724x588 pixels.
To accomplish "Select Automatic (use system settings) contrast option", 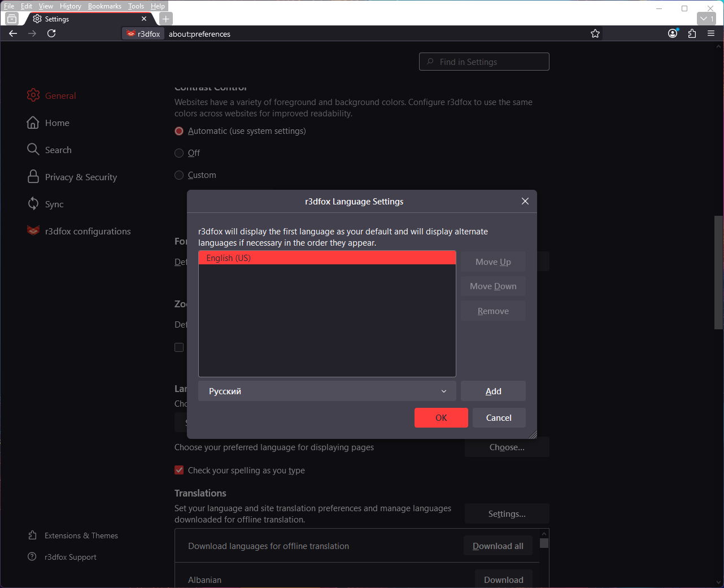I will [x=179, y=131].
